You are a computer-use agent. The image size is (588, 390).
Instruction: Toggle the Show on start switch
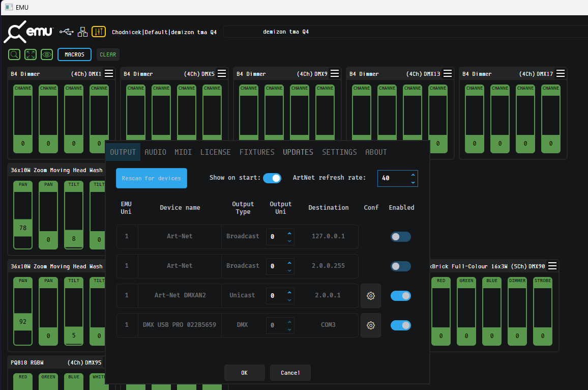(272, 178)
